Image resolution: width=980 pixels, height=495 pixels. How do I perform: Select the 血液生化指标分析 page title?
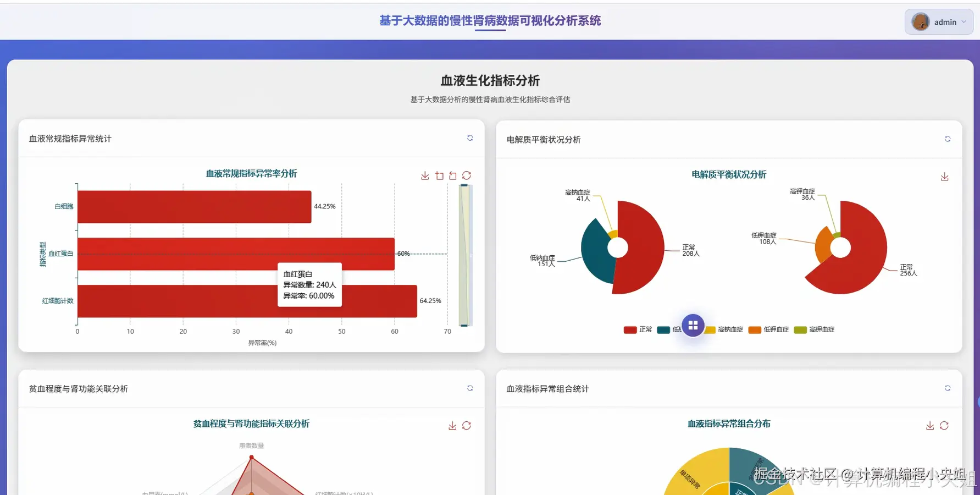pyautogui.click(x=489, y=81)
